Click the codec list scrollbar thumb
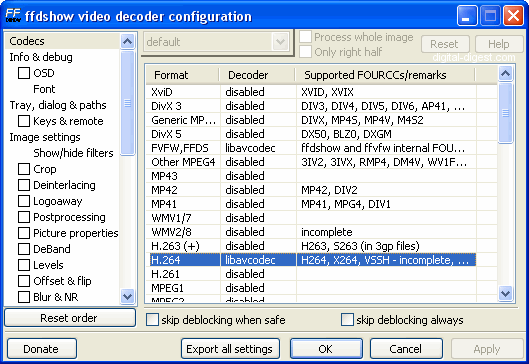Viewport: 529px width, 364px height. [x=505, y=113]
